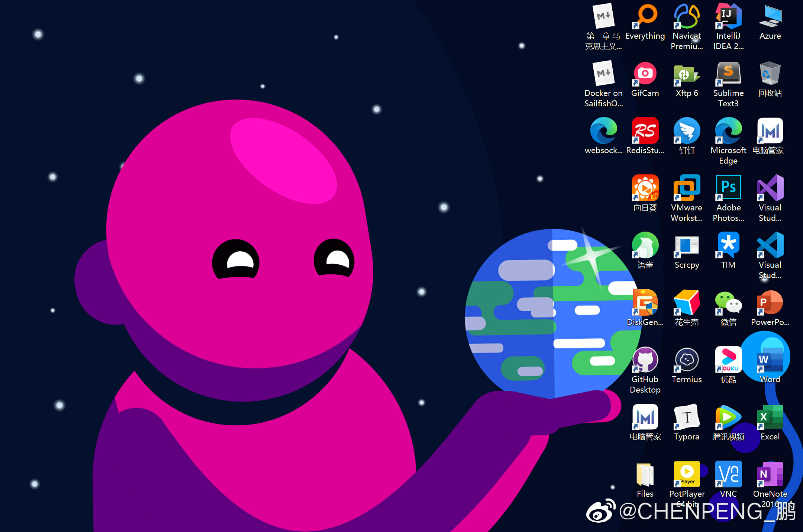The image size is (803, 532).
Task: Click the Xftp 6 shortcut
Action: click(x=687, y=74)
